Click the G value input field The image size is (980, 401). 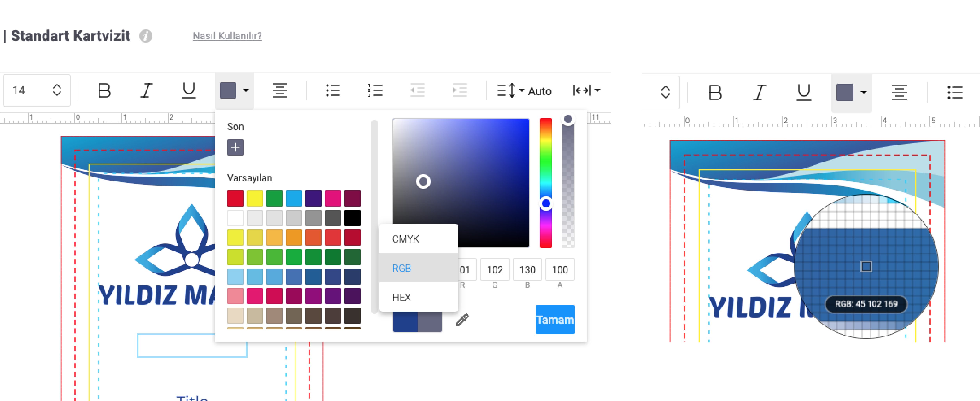pos(494,269)
